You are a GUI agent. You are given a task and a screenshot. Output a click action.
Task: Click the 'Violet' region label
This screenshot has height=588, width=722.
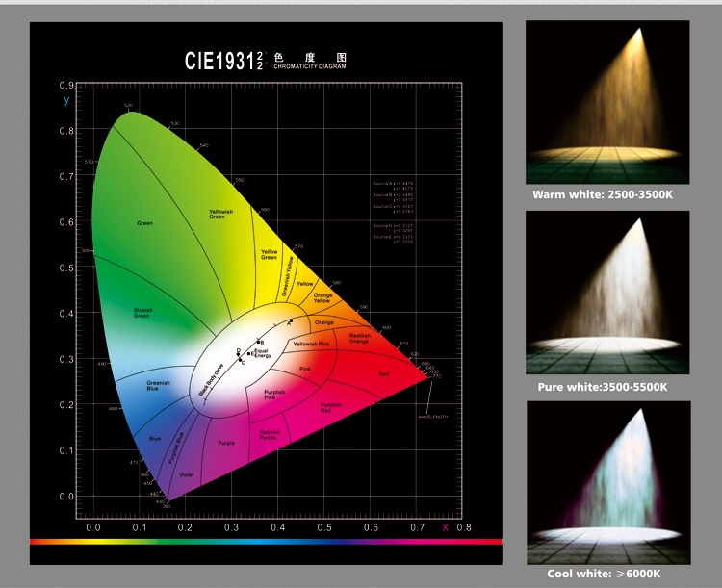point(187,474)
